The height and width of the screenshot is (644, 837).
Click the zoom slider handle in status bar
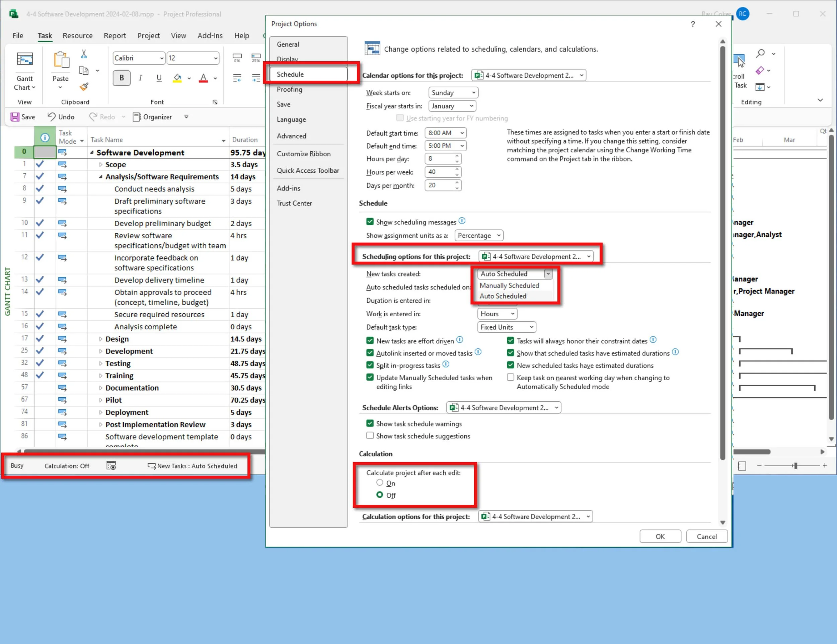pos(795,466)
